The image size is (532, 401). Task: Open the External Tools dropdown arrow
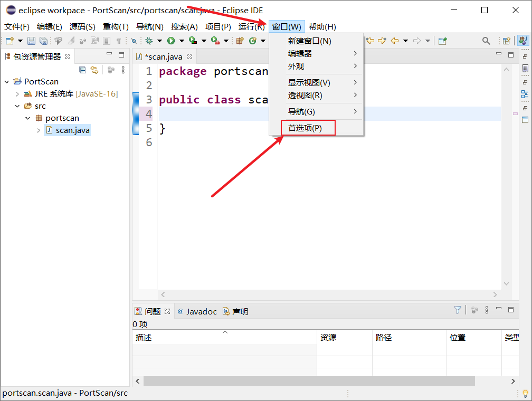226,41
